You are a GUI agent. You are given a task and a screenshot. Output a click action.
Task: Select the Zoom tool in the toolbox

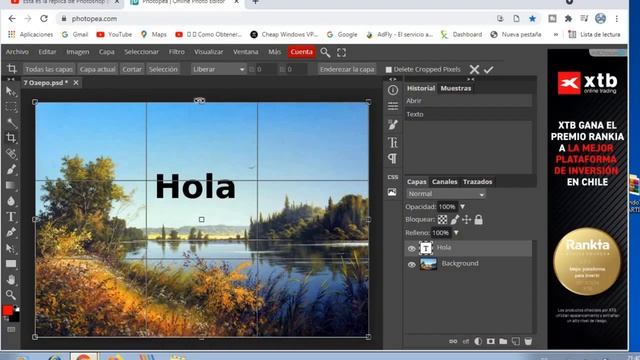(11, 295)
